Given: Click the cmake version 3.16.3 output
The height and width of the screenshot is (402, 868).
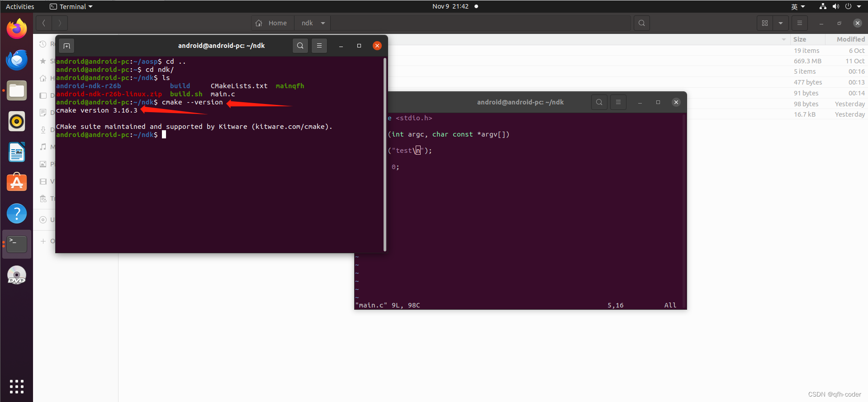Looking at the screenshot, I should coord(97,110).
